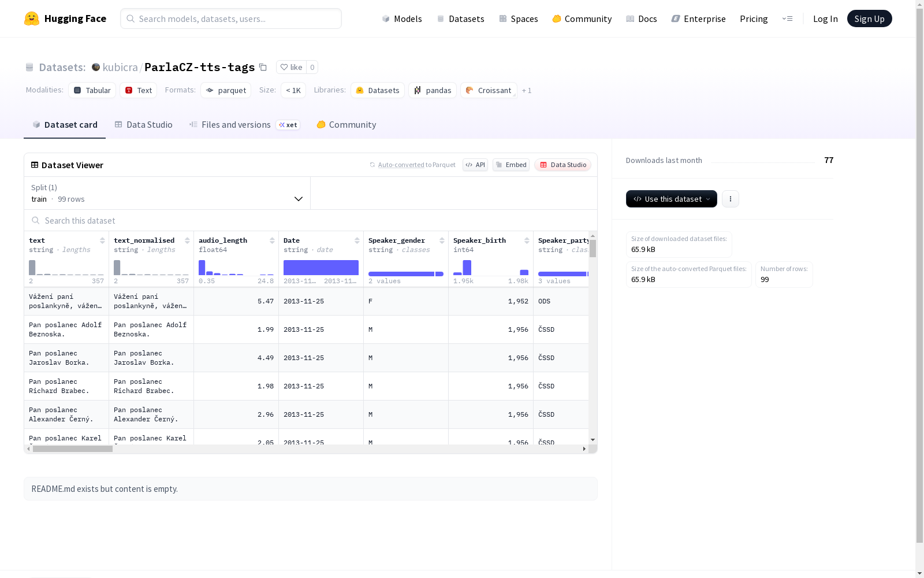
Task: Sort the Speaker_gender column
Action: (442, 240)
